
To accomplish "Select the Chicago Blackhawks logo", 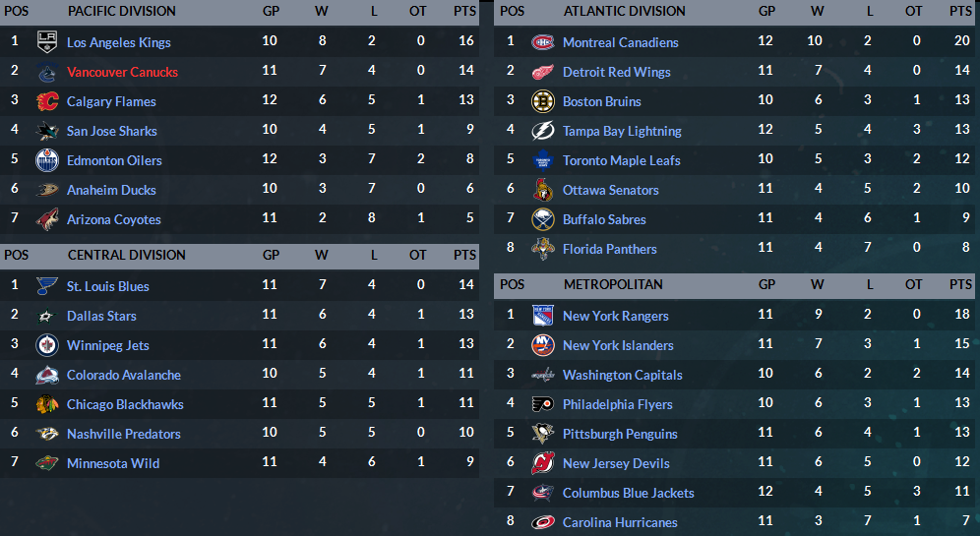I will coord(47,404).
